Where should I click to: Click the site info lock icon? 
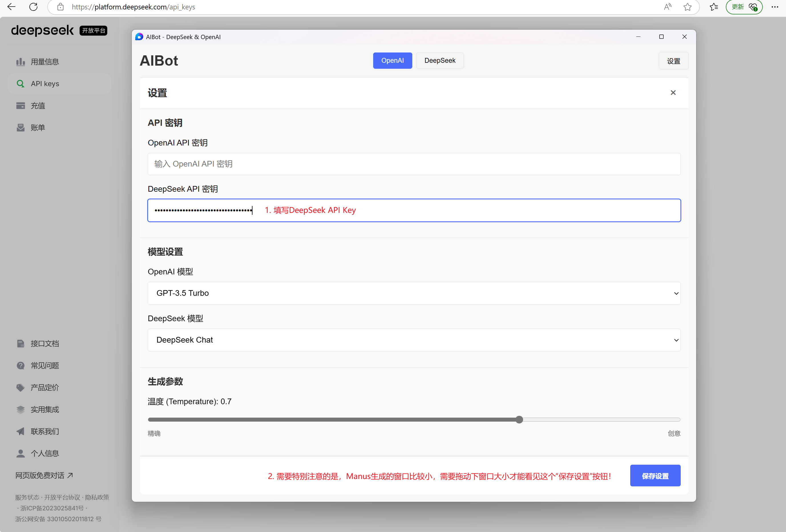[60, 7]
